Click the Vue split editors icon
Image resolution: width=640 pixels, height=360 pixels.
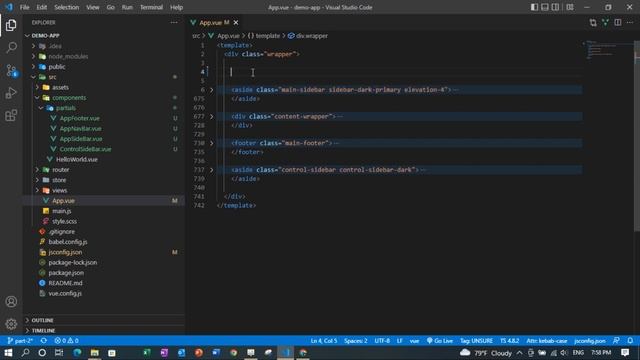click(x=605, y=22)
